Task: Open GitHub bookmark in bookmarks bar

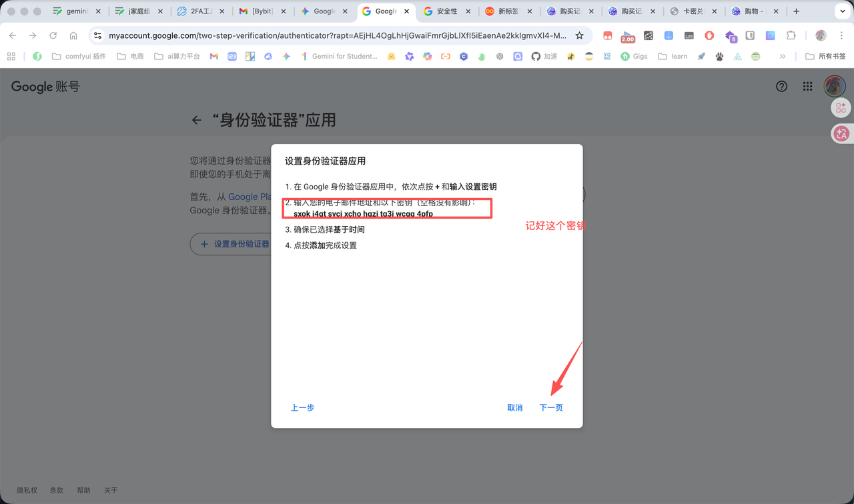Action: point(536,57)
